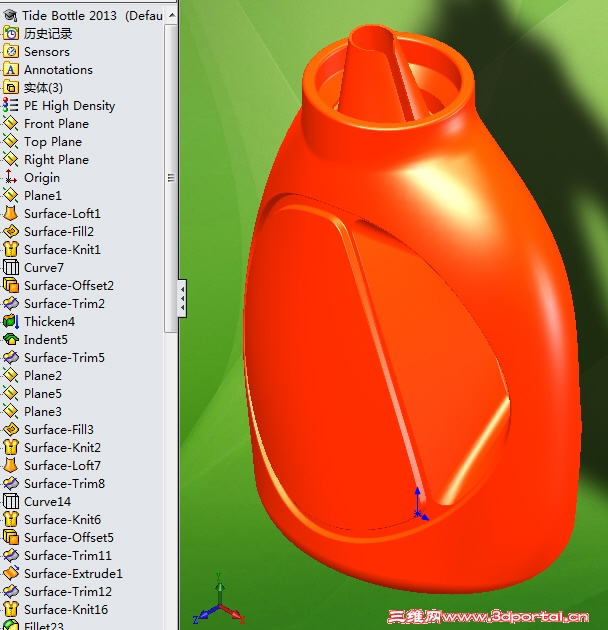Select the Surface-Trim8 label
The width and height of the screenshot is (608, 630).
64,484
